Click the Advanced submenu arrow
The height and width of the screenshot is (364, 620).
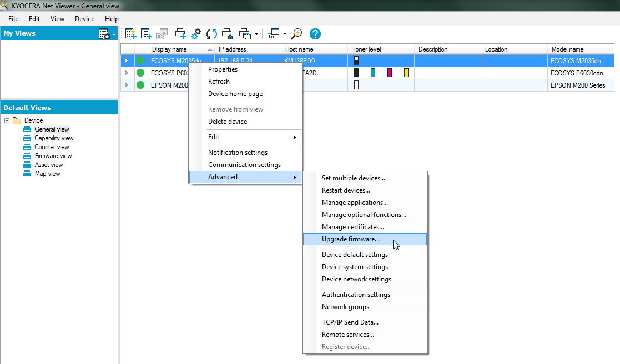tap(295, 177)
